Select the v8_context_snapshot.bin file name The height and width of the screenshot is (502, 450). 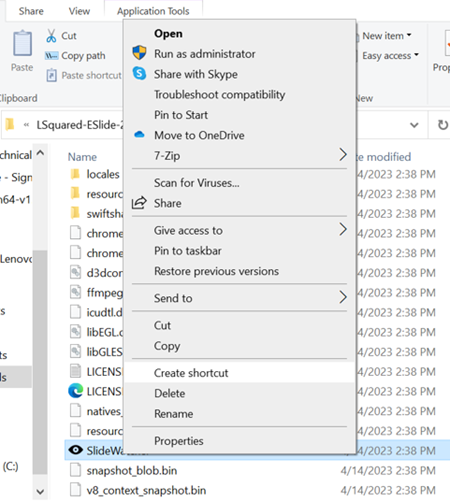pos(146,490)
